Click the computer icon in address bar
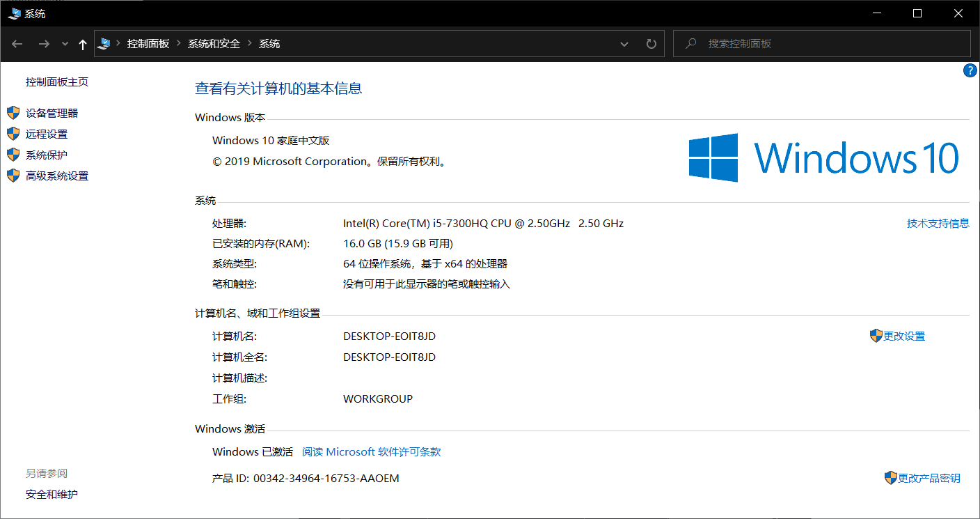The height and width of the screenshot is (519, 980). 104,44
